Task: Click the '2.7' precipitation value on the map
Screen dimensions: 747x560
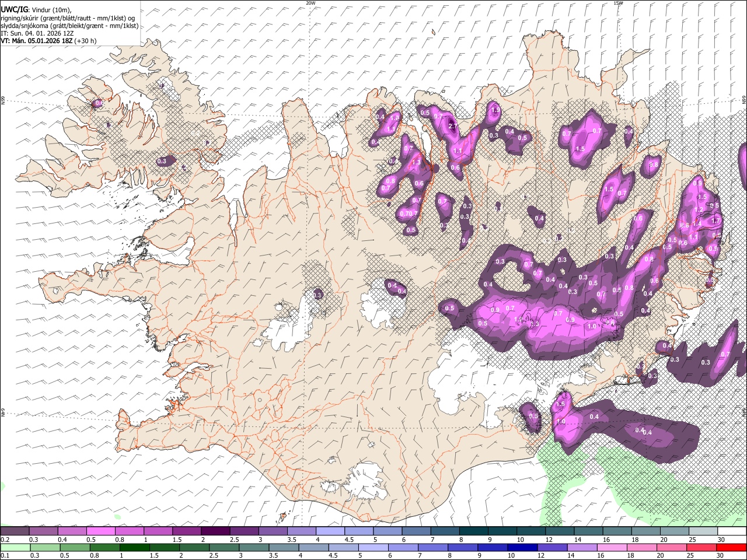Action: pos(452,127)
